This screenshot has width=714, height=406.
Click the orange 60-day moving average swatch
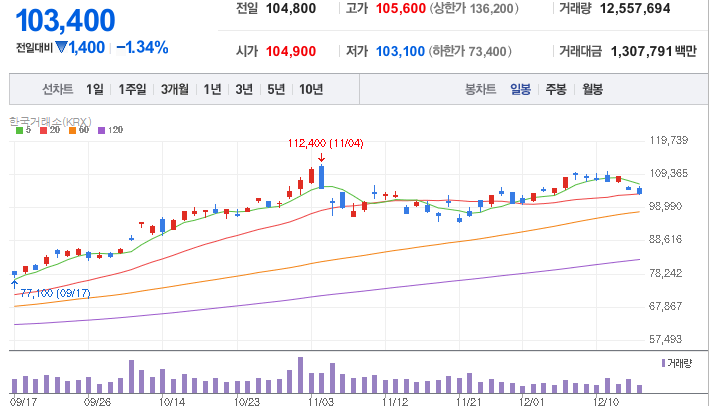tap(72, 130)
